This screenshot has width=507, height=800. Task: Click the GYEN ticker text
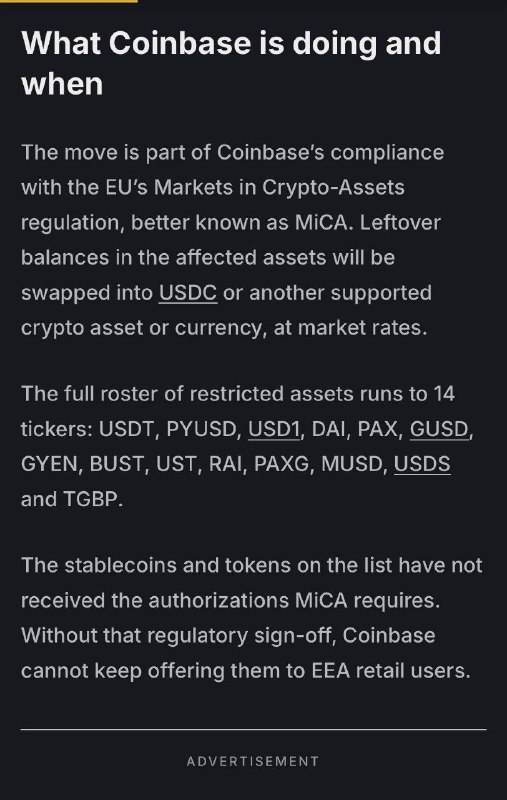coord(49,464)
